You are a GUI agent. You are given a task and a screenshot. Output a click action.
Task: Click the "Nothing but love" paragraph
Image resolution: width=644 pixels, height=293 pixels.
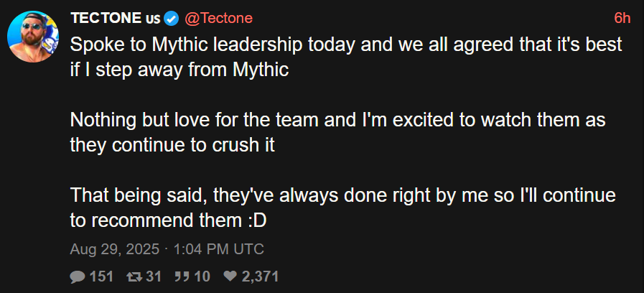point(337,133)
